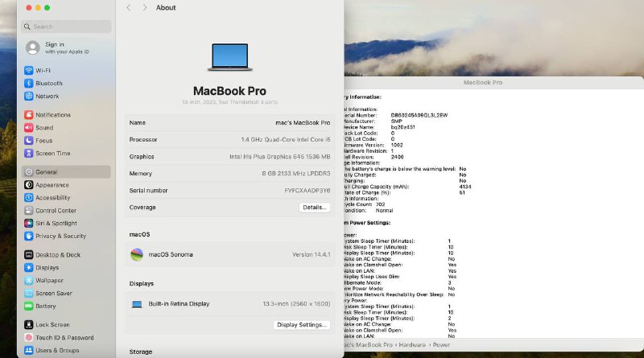Select Bluetooth label in sidebar
This screenshot has width=644, height=358.
(49, 84)
